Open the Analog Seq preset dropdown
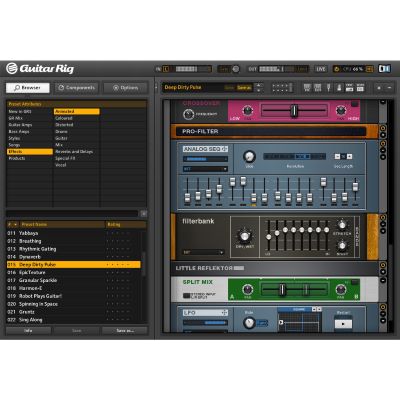This screenshot has width=400, height=400. tap(205, 169)
